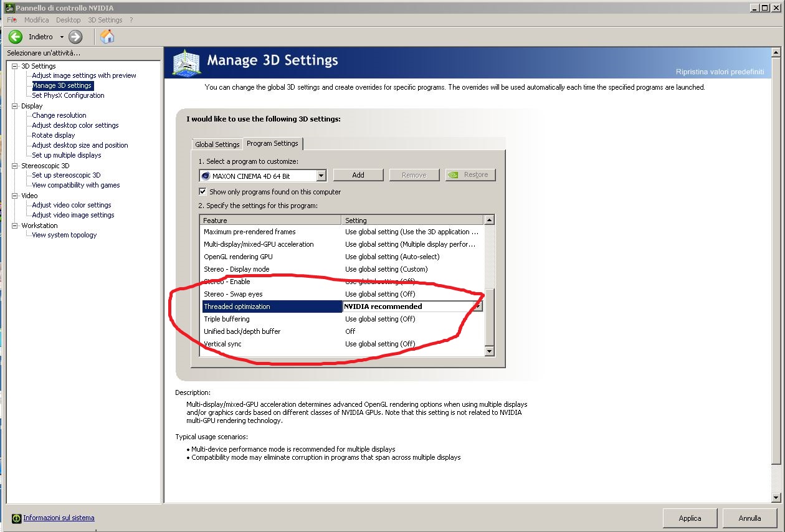Open Adjust video image settings
Viewport: 785px width, 532px height.
point(73,215)
